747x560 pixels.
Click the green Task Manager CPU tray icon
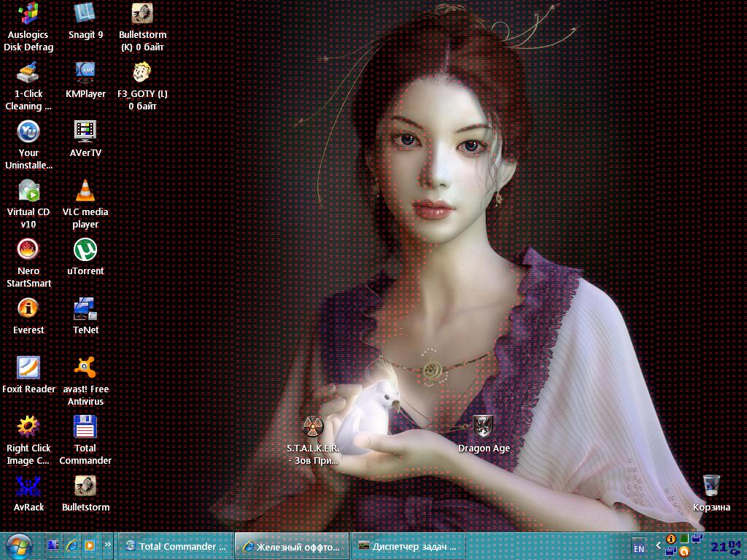click(684, 539)
